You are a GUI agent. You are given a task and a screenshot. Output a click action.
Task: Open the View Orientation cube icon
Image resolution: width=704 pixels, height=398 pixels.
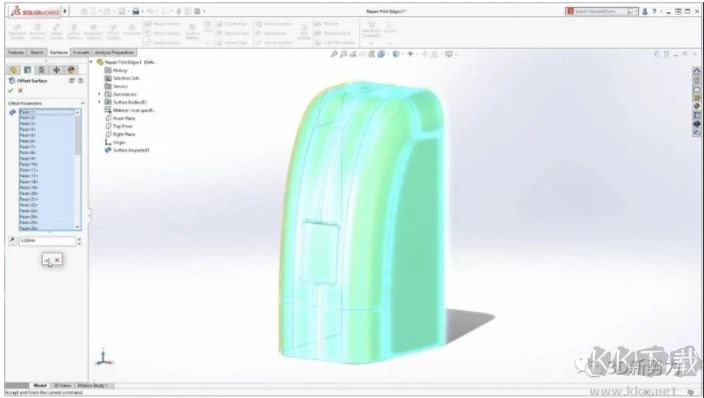click(x=381, y=54)
